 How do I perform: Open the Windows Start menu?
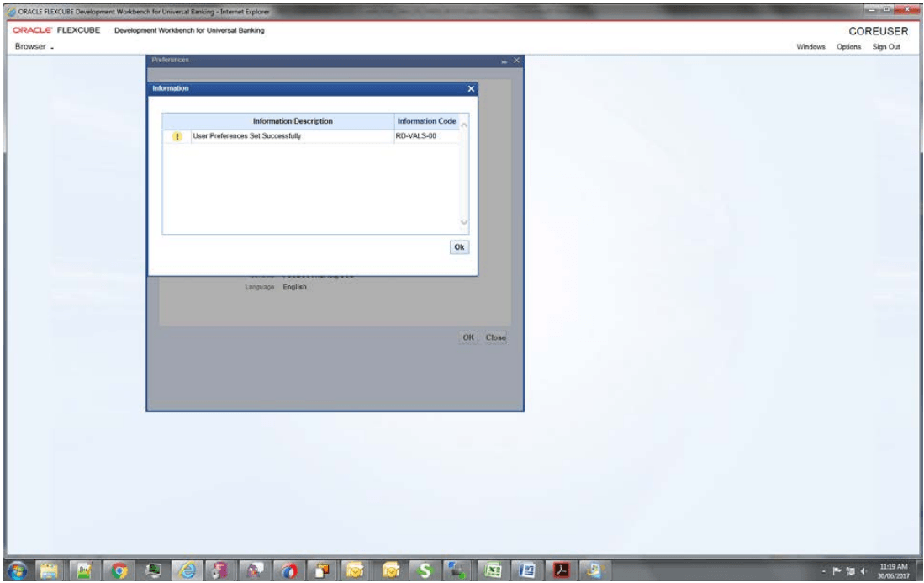17,570
